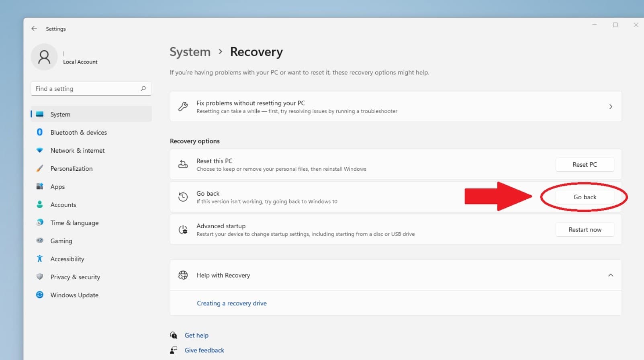Click the search magnifier icon
Screen dimensions: 644x360
(143, 88)
